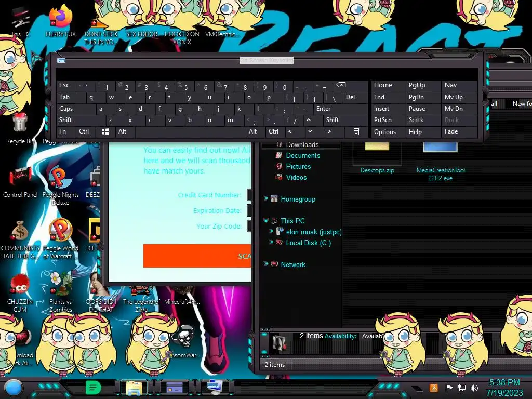
Task: Click the Action Center flag tray icon
Action: [x=449, y=388]
